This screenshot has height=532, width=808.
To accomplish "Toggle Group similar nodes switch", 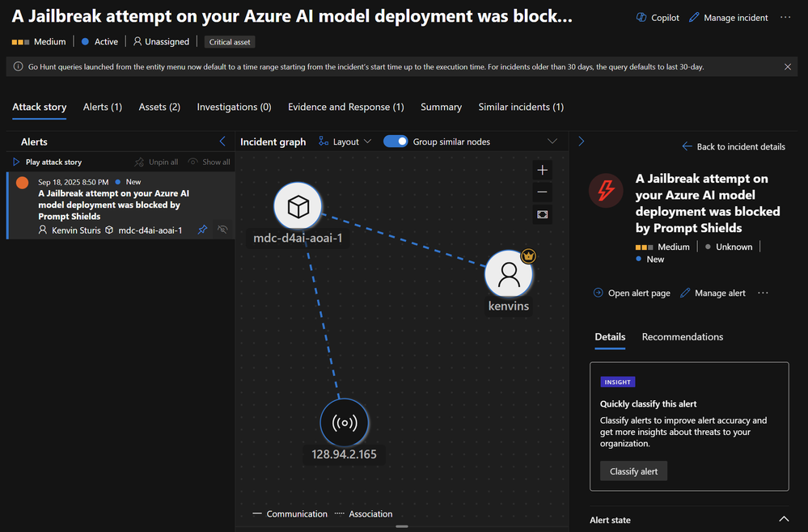I will click(396, 141).
